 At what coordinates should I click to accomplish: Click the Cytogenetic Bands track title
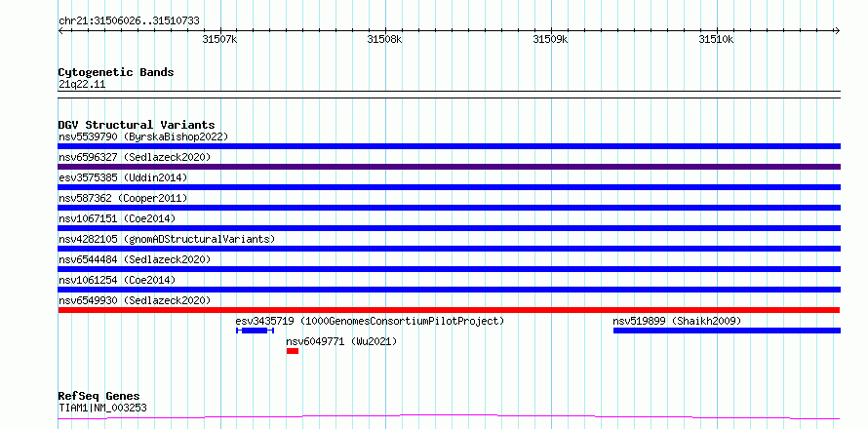pyautogui.click(x=116, y=72)
